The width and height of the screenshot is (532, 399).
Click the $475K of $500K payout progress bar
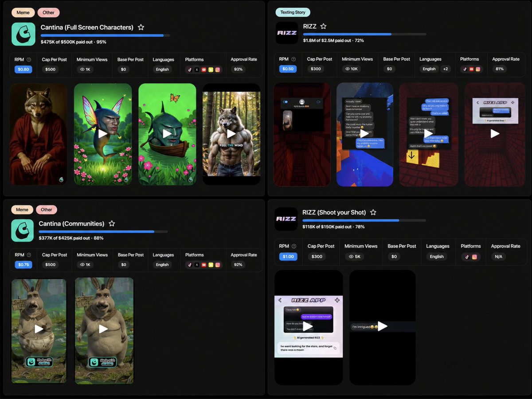[x=105, y=35]
